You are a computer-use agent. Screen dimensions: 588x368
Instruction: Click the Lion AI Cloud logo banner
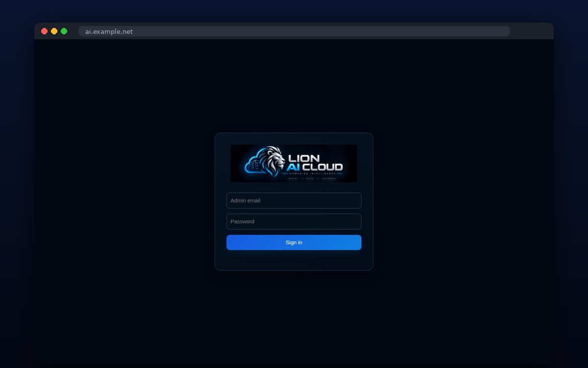click(x=294, y=163)
